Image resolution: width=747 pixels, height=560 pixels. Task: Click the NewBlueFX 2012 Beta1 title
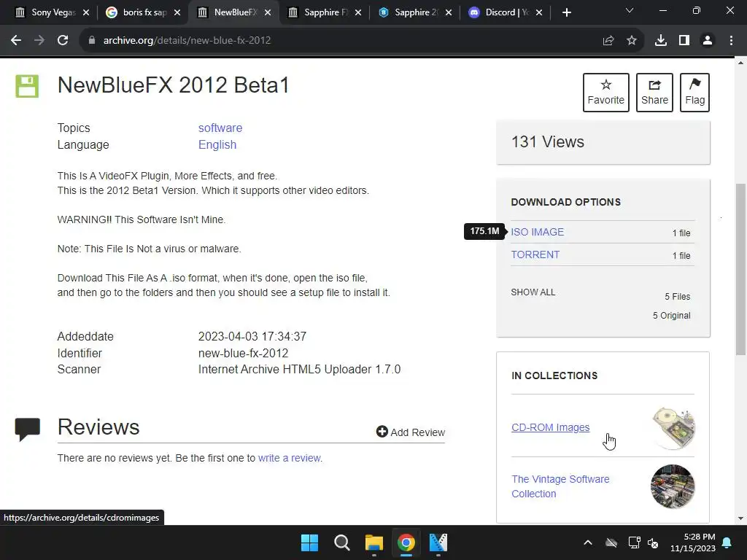click(x=174, y=86)
